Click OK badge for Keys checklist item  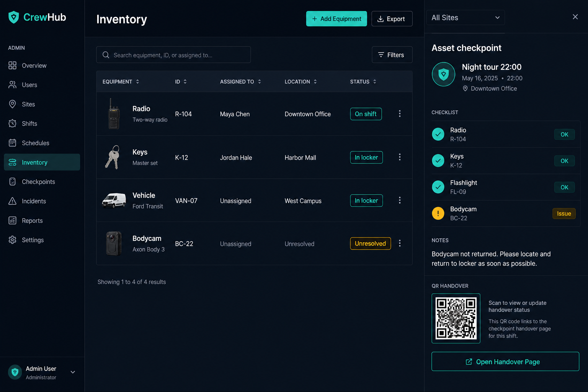(564, 161)
